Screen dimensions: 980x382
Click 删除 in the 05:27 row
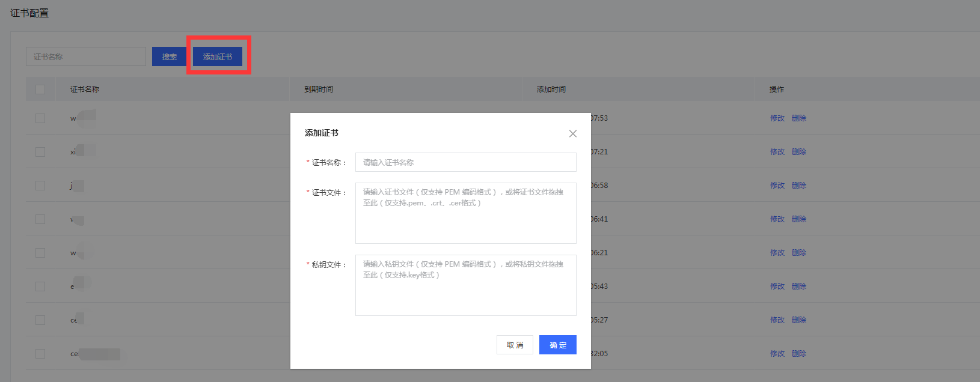pos(799,320)
